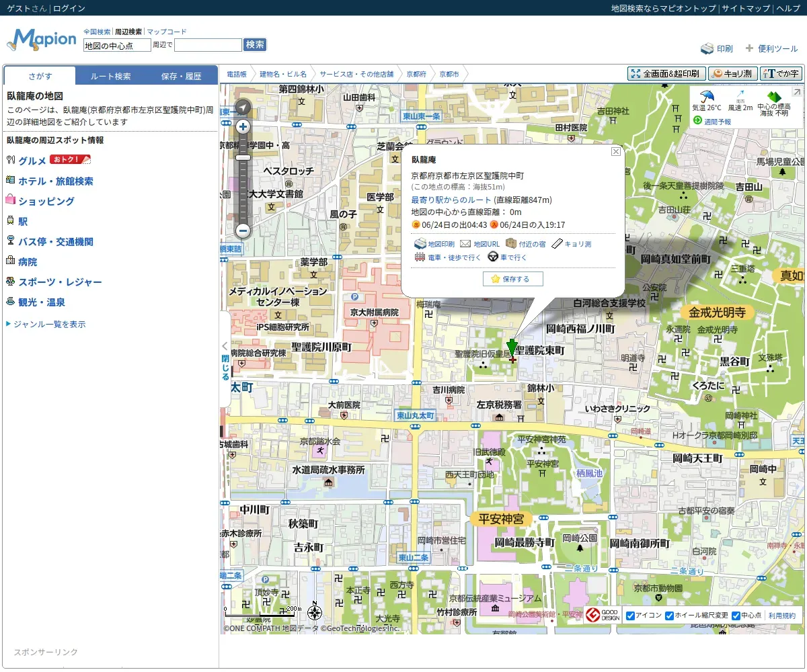807x672 pixels.
Task: Open サイトマップ link
Action: [x=746, y=8]
